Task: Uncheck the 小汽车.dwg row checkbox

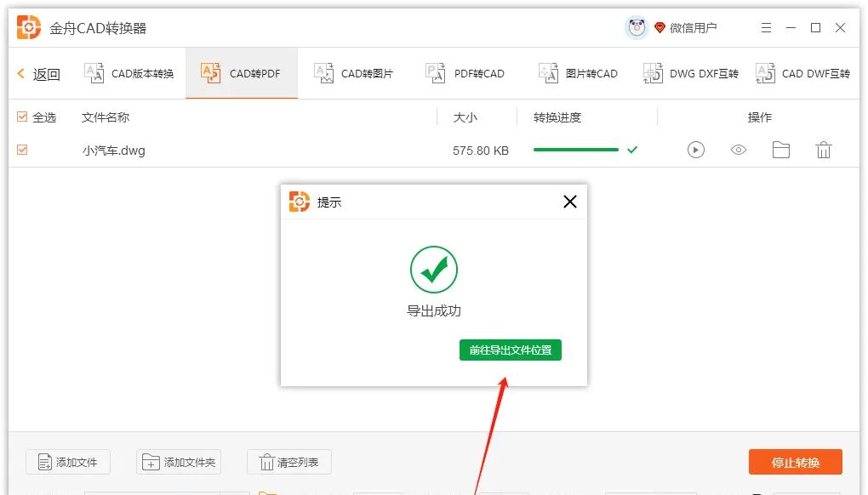Action: [x=22, y=150]
